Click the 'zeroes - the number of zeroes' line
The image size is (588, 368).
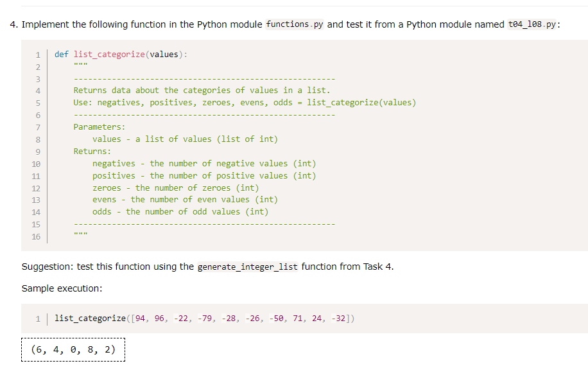pos(175,188)
